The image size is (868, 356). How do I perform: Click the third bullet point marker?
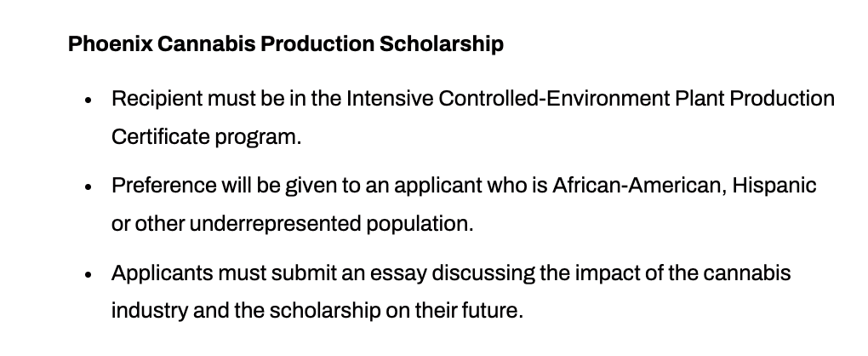click(x=88, y=275)
